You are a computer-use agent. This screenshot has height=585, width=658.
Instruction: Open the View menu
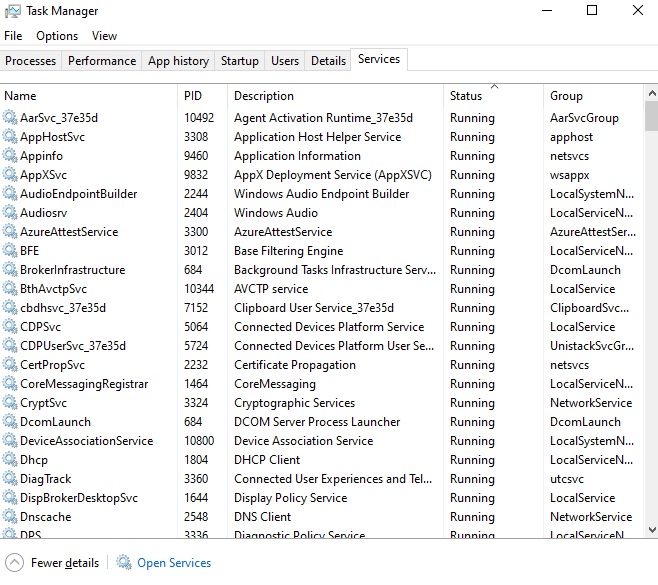(x=104, y=36)
